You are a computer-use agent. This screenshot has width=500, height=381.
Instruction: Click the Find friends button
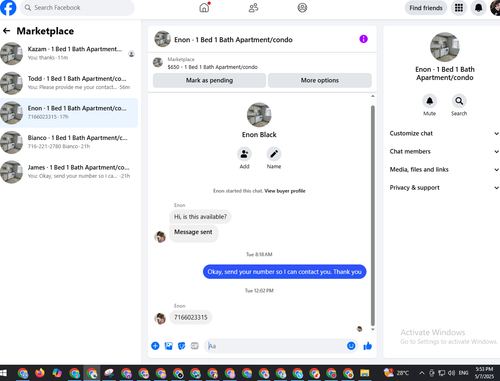pyautogui.click(x=426, y=8)
